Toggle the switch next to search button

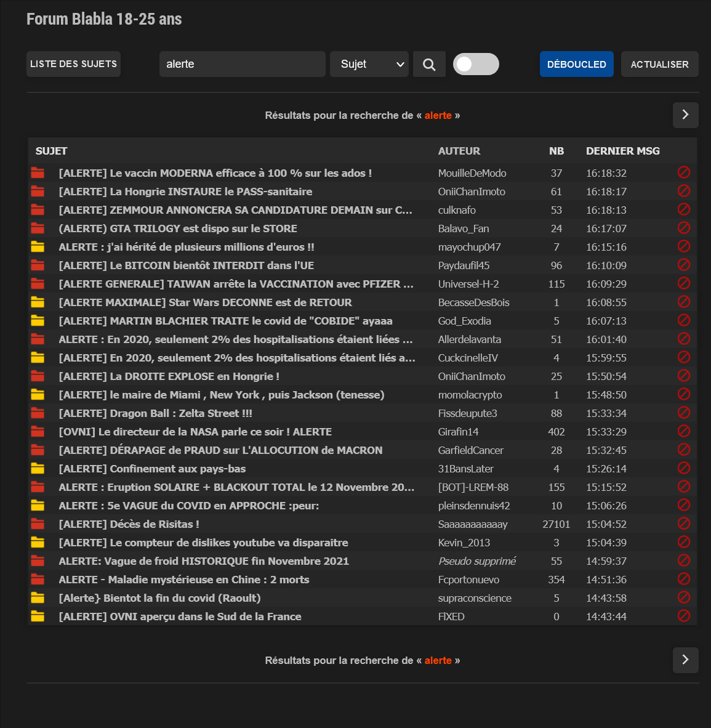tap(476, 64)
